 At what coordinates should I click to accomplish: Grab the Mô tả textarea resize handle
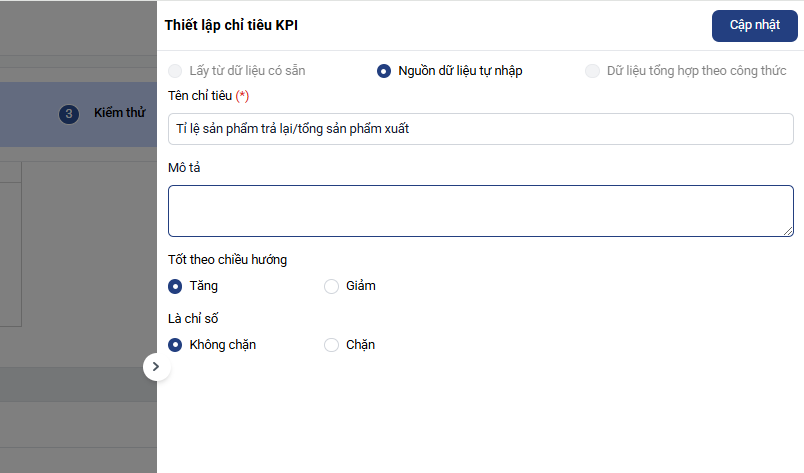pos(788,231)
